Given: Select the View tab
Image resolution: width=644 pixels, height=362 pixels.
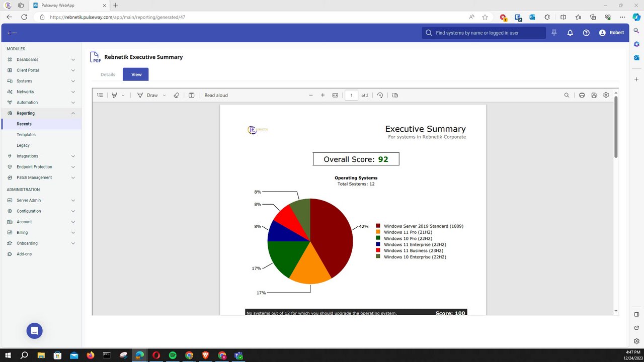Looking at the screenshot, I should click(x=136, y=74).
